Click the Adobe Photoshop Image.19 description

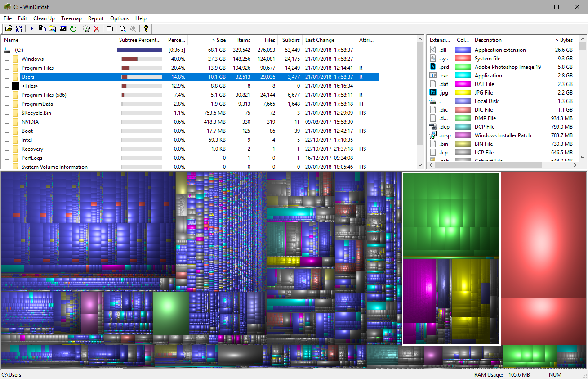508,67
